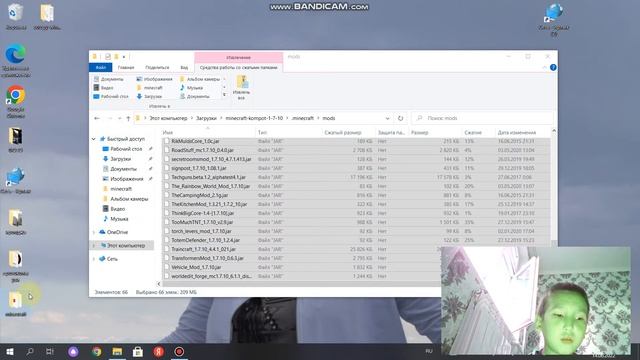This screenshot has width=640, height=360.
Task: Open Explorer help question mark icon
Action: pos(553,67)
